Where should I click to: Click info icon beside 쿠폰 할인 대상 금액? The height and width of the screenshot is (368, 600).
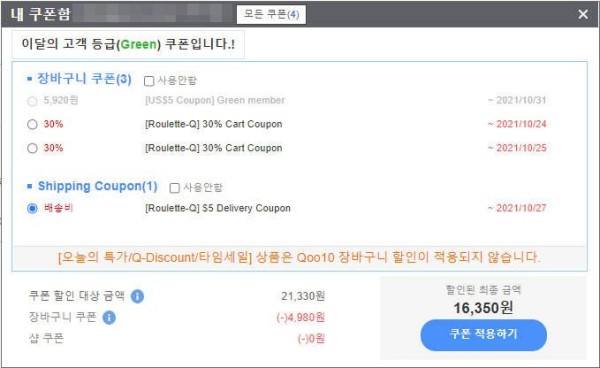pyautogui.click(x=137, y=296)
